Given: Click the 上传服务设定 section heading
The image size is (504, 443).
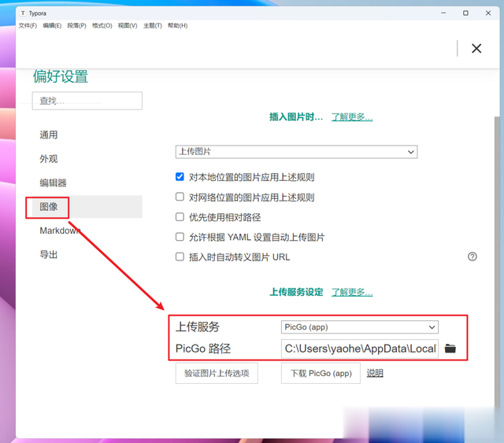Looking at the screenshot, I should click(x=296, y=292).
